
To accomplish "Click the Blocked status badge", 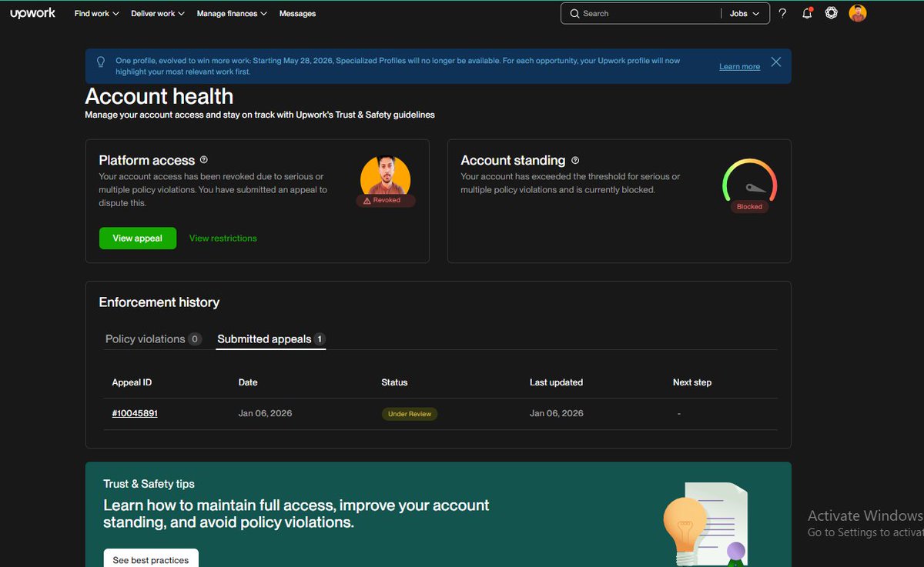I will point(749,206).
